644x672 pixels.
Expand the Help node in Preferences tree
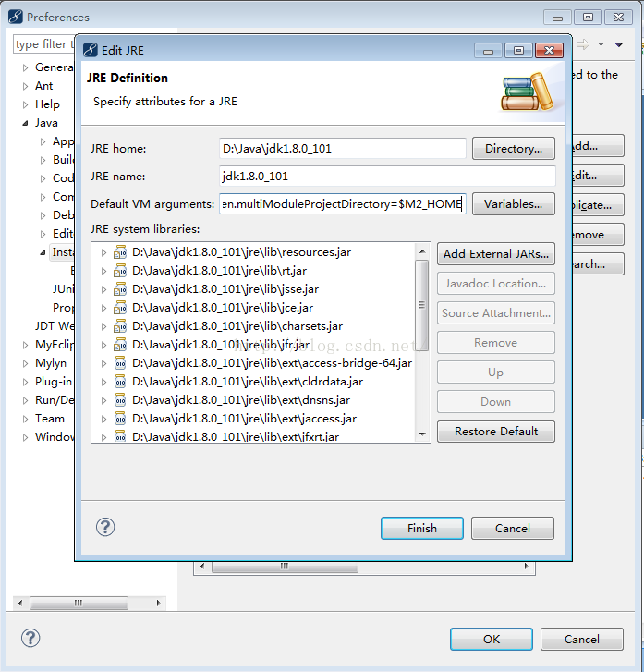pos(25,104)
